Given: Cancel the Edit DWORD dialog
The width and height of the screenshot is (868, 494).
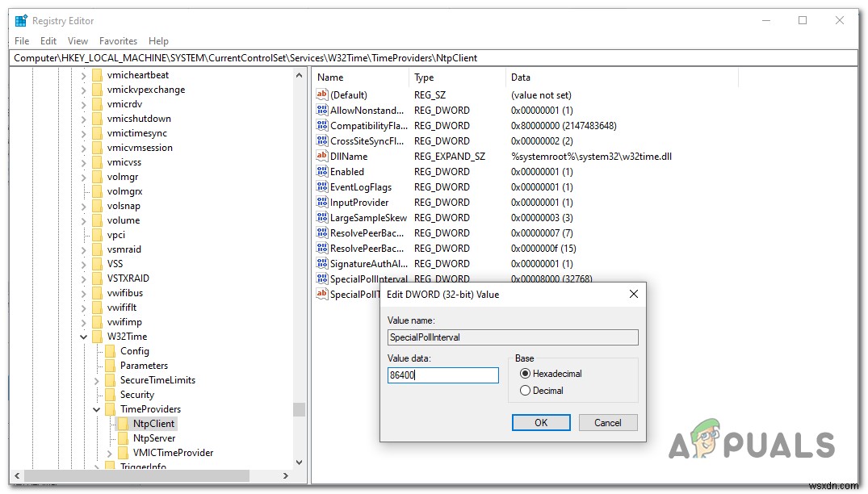Looking at the screenshot, I should pyautogui.click(x=608, y=422).
